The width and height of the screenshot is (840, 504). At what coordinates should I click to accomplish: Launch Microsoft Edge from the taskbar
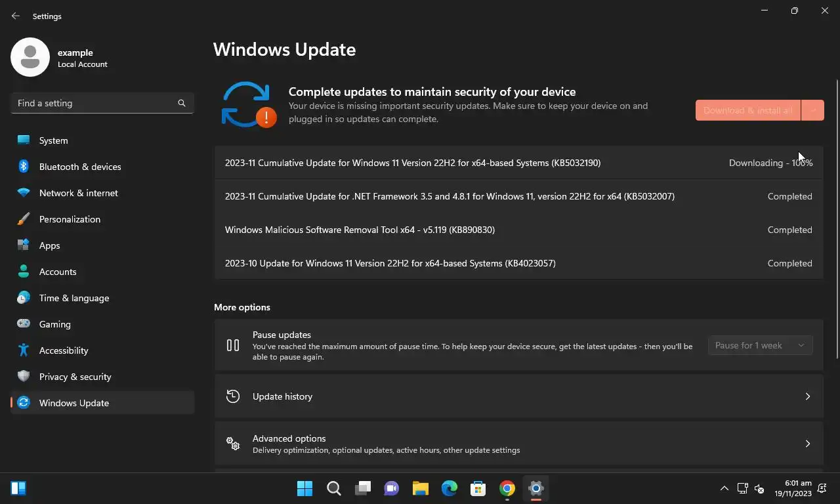(x=450, y=488)
